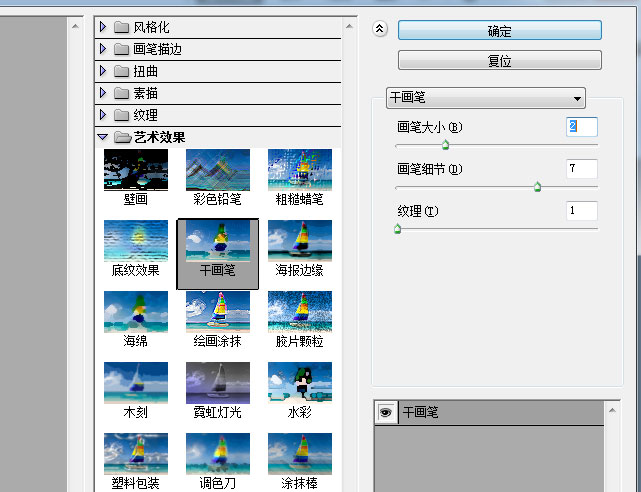Select the 霓虹灯光 filter thumbnail
The image size is (641, 492).
[x=217, y=383]
